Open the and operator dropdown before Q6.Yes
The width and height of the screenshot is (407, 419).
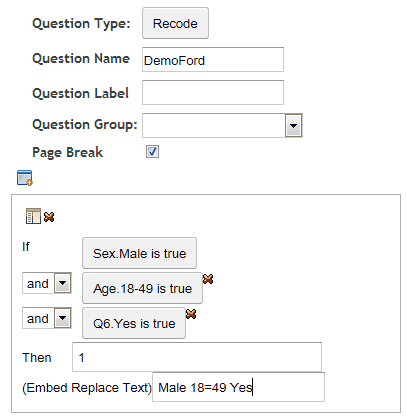click(x=63, y=318)
